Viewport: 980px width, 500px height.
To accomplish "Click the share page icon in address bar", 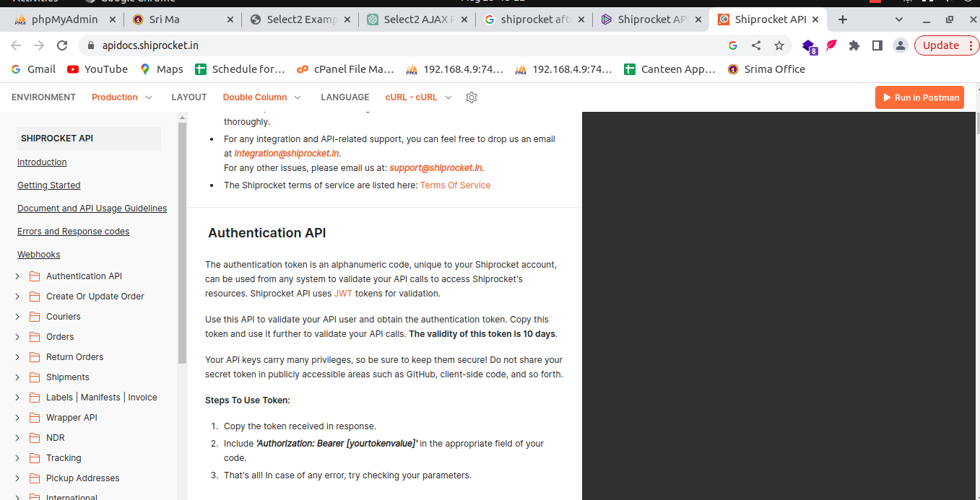I will coord(756,45).
